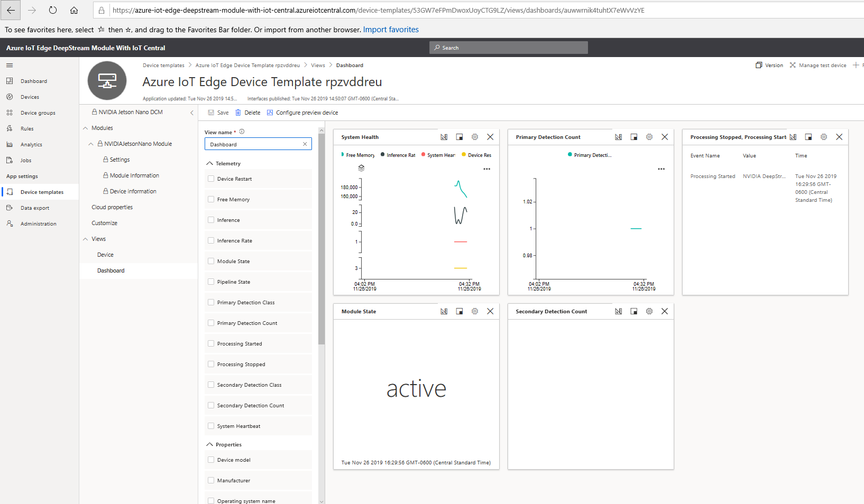
Task: Collapse the Telemetry section
Action: pos(210,163)
